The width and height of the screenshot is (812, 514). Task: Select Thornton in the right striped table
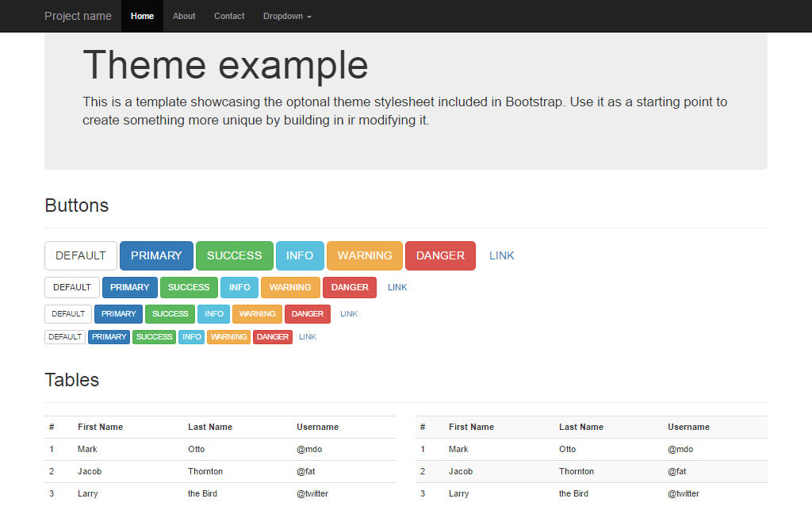(578, 471)
